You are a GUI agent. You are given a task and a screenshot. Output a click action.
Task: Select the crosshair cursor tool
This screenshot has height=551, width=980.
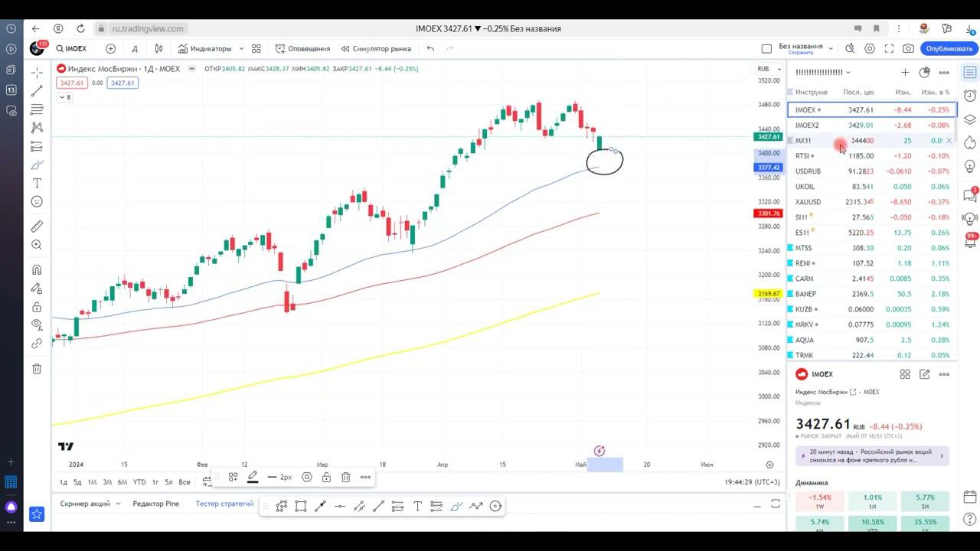click(x=37, y=73)
